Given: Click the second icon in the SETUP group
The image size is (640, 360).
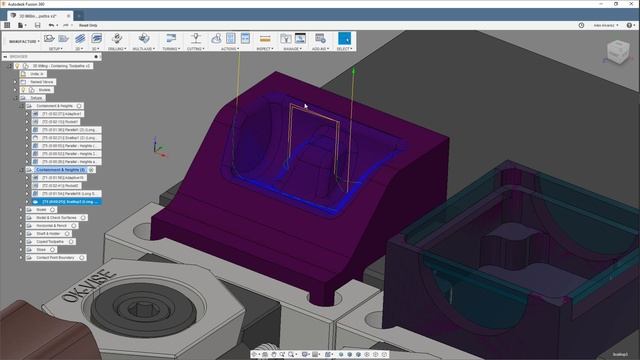Looking at the screenshot, I should click(x=63, y=38).
